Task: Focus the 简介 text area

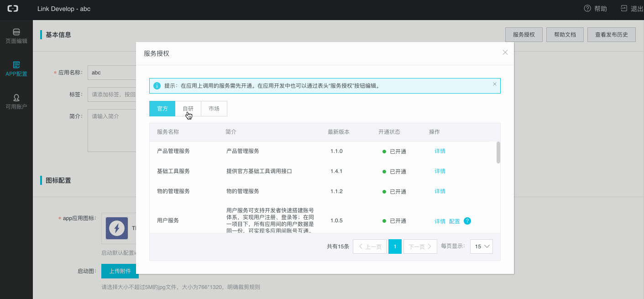Action: tap(112, 131)
